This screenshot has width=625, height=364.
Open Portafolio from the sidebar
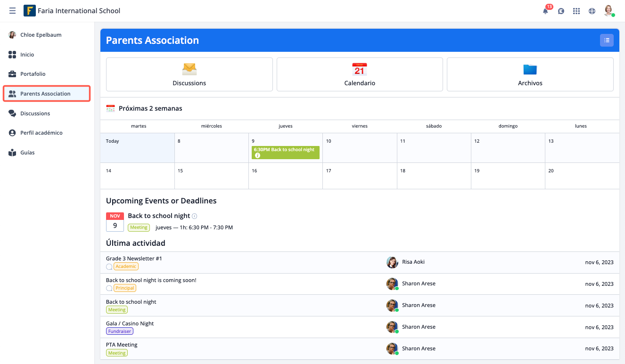coord(33,74)
